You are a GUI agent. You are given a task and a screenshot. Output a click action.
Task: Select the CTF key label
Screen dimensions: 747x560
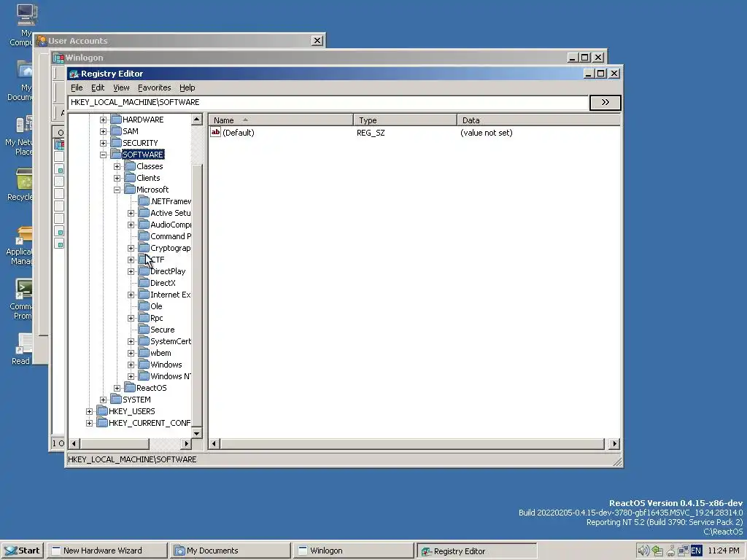[x=158, y=260]
